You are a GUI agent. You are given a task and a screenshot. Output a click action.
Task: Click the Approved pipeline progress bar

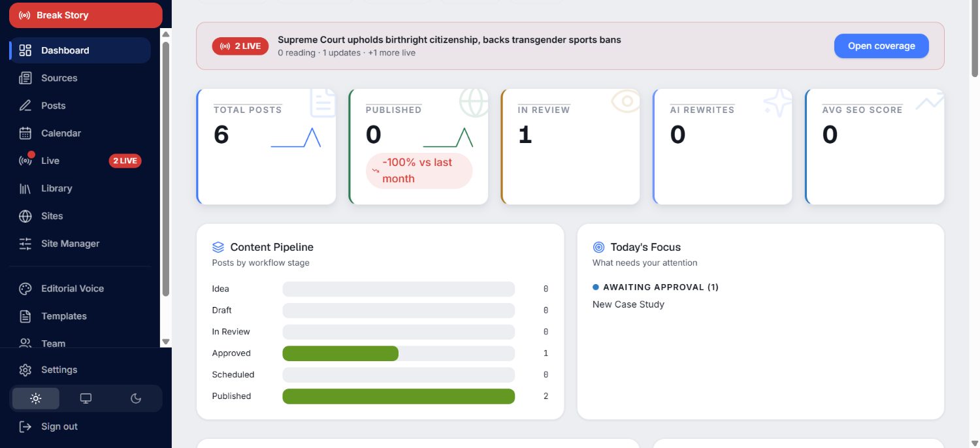point(399,353)
